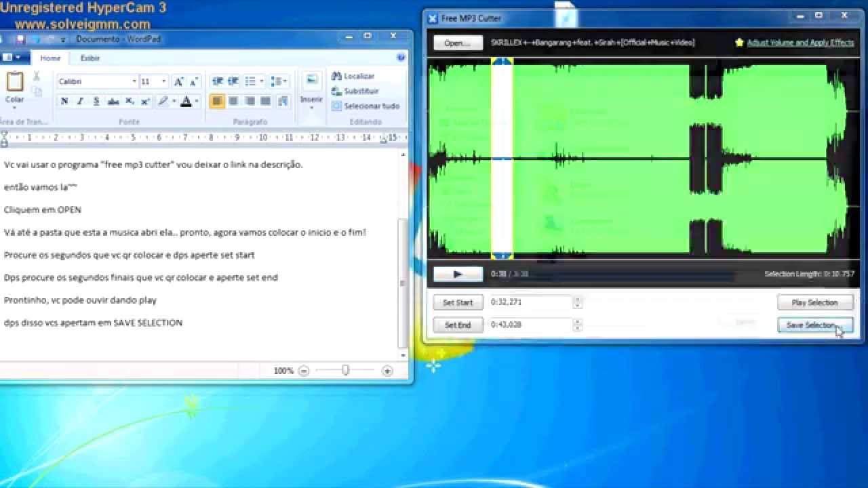Click the Substituir replace icon
The height and width of the screenshot is (488, 868).
(x=336, y=91)
